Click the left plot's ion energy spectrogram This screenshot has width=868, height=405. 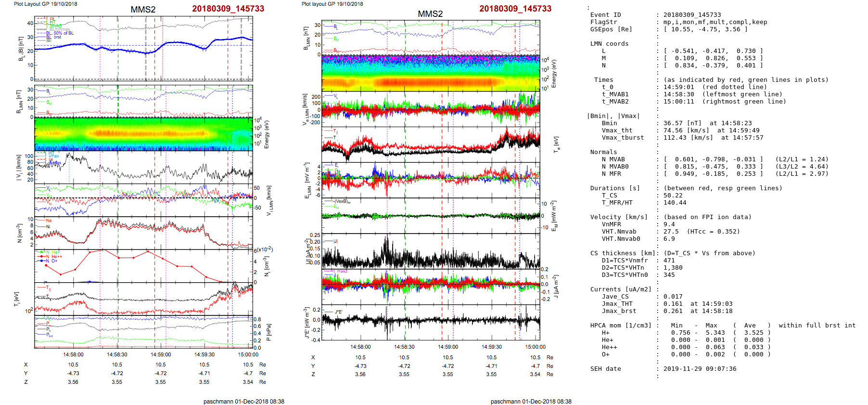click(x=143, y=134)
